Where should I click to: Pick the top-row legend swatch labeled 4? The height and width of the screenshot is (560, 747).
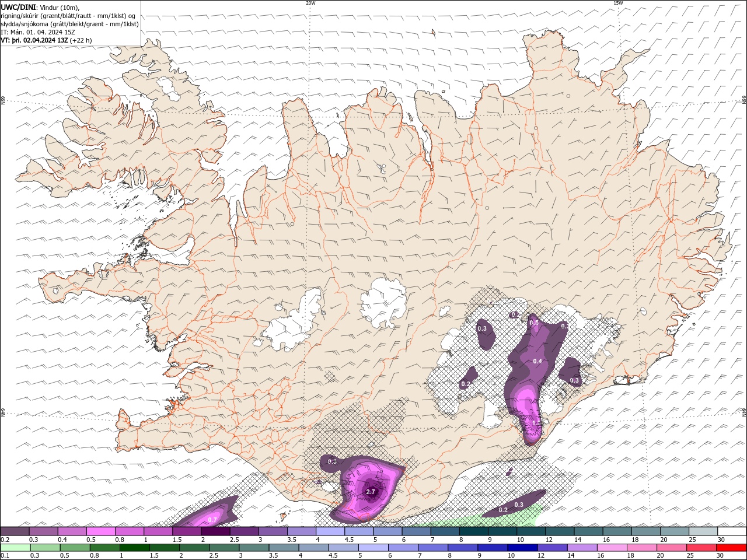pyautogui.click(x=330, y=531)
